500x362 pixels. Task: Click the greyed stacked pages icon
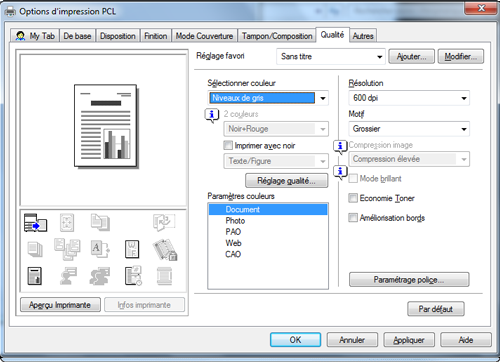pyautogui.click(x=35, y=249)
